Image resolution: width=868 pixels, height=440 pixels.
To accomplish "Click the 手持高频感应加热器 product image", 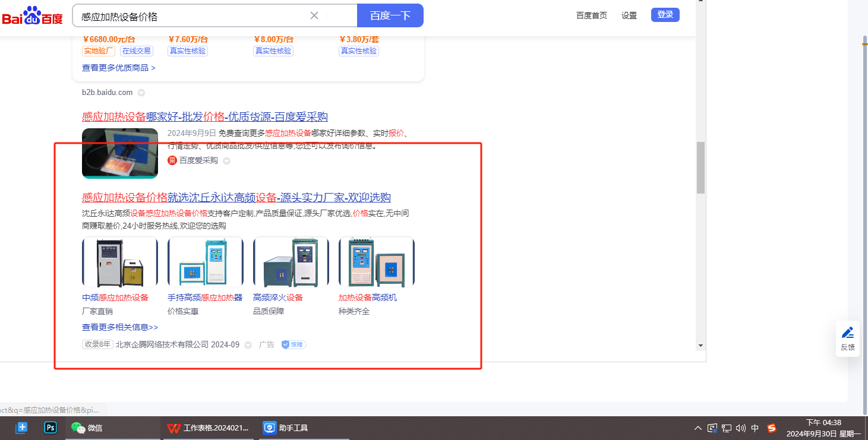I will pos(206,262).
